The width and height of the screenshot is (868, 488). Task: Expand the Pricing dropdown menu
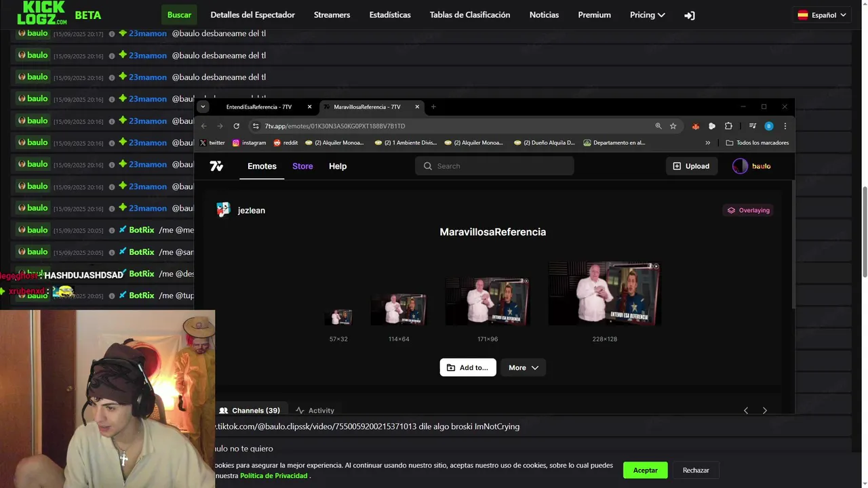[x=647, y=15]
